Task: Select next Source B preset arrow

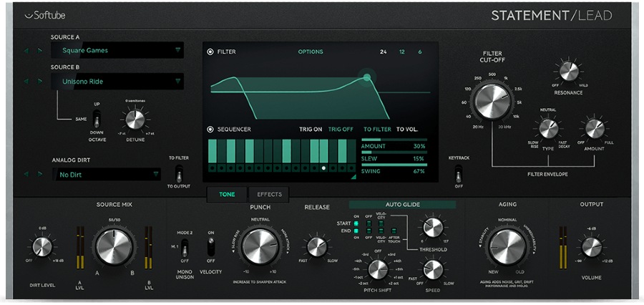Action: click(40, 82)
